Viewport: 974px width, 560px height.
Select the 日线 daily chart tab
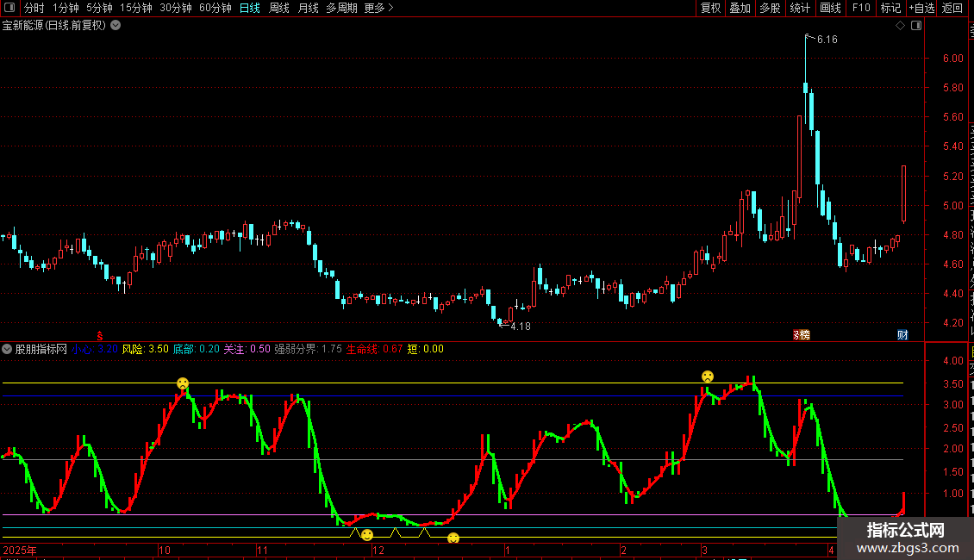point(250,8)
